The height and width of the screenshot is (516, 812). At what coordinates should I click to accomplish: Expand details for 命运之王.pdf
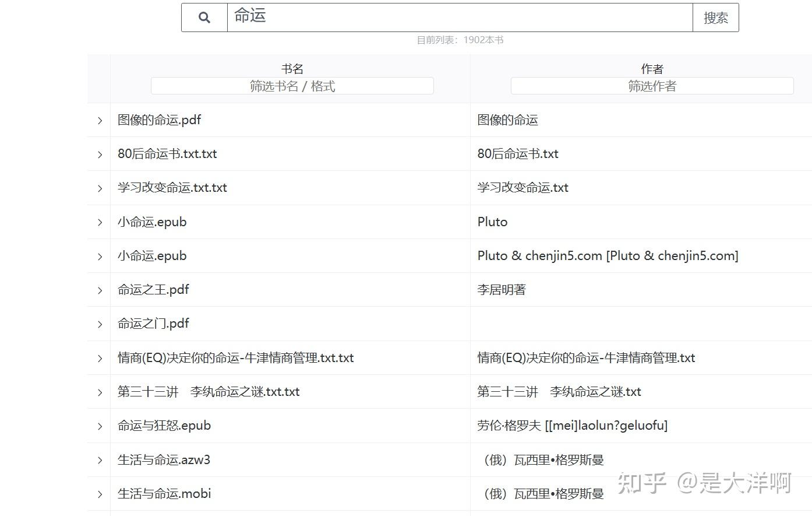[98, 290]
